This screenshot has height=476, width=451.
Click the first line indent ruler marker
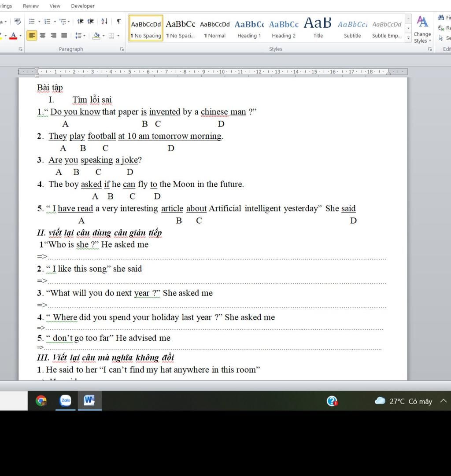click(x=37, y=69)
